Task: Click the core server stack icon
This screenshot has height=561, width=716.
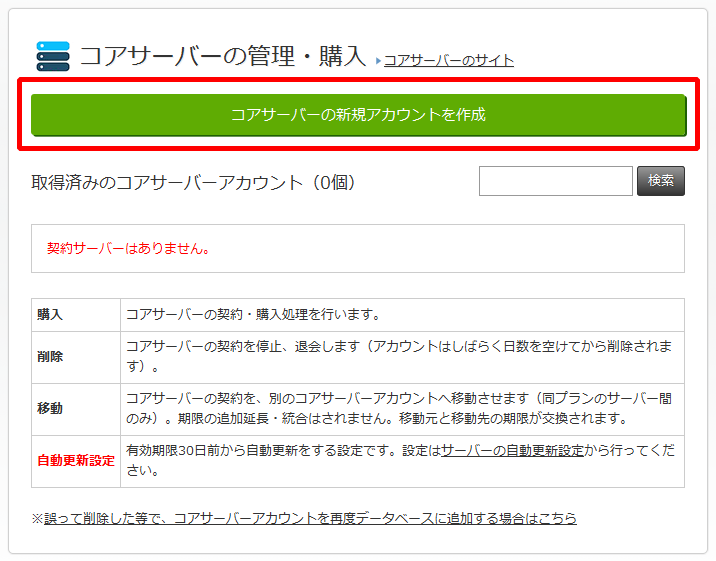Action: 53,56
